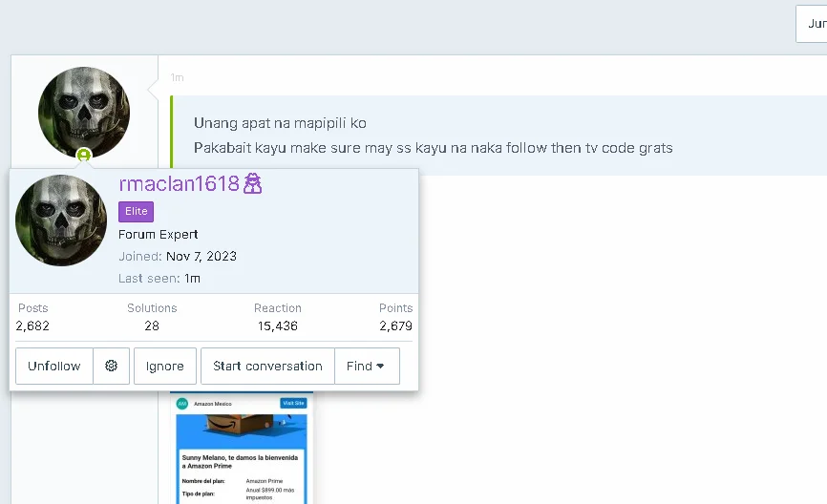Click the Last seen 1m text
This screenshot has width=827, height=504.
(x=159, y=279)
